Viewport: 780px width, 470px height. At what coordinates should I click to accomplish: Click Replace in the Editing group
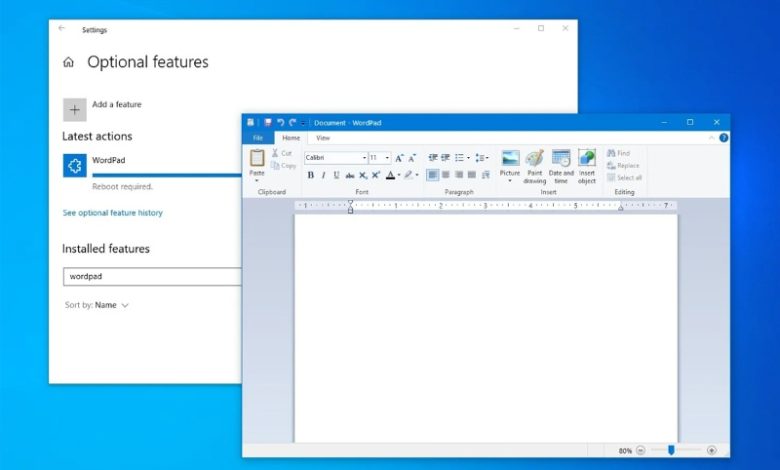pos(623,166)
